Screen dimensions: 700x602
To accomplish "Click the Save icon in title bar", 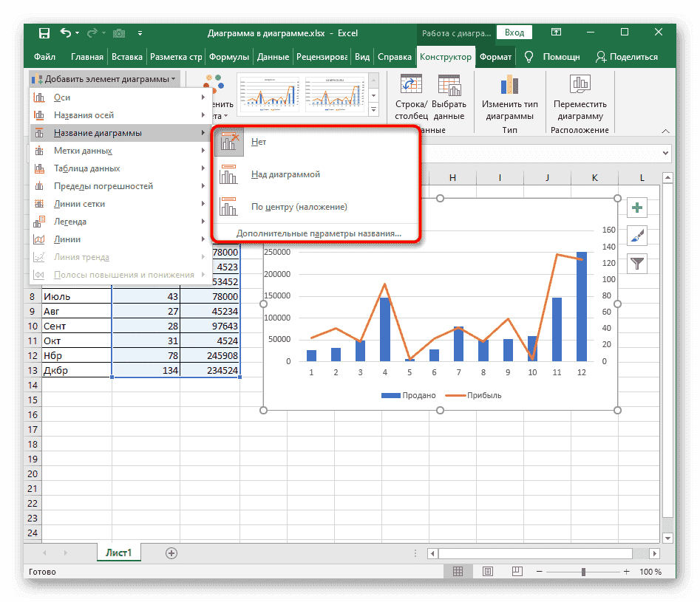I will tap(44, 33).
